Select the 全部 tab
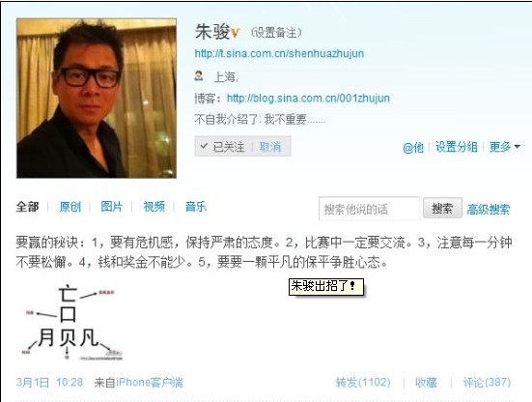 click(27, 207)
